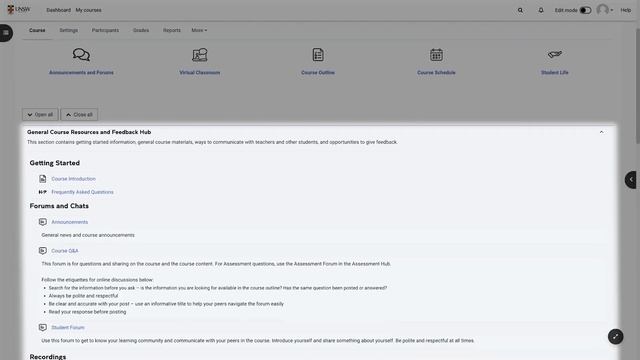Screen dimensions: 640x360
Task: Click the Course Schedule calendar icon
Action: coord(436,55)
